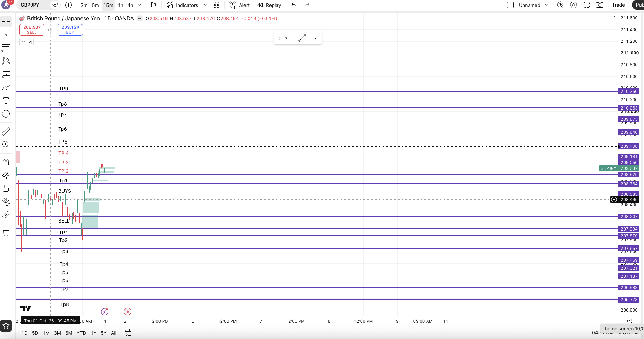Select the diagonal trend line option in floating toolbar
Image resolution: width=644 pixels, height=339 pixels.
pos(302,38)
